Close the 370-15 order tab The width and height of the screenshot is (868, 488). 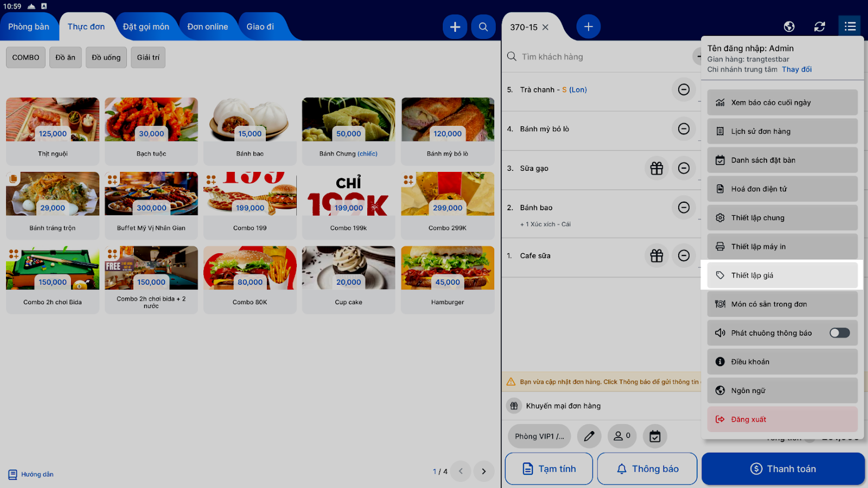click(545, 27)
